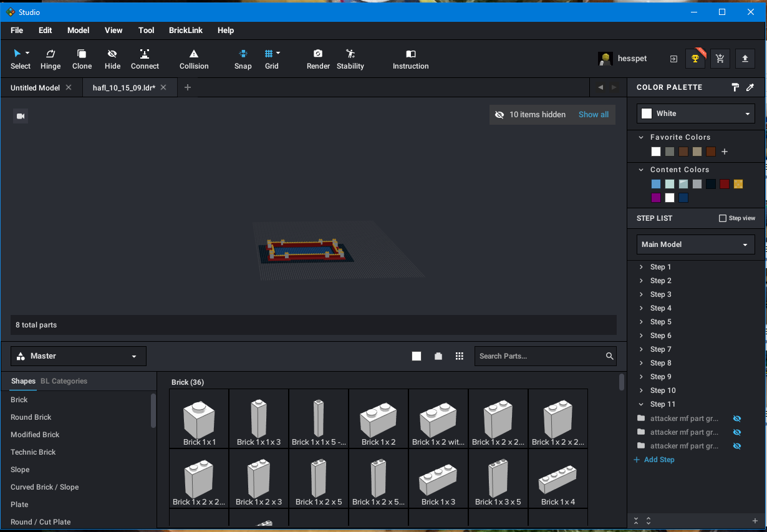Click the camera view icon in viewport

21,116
